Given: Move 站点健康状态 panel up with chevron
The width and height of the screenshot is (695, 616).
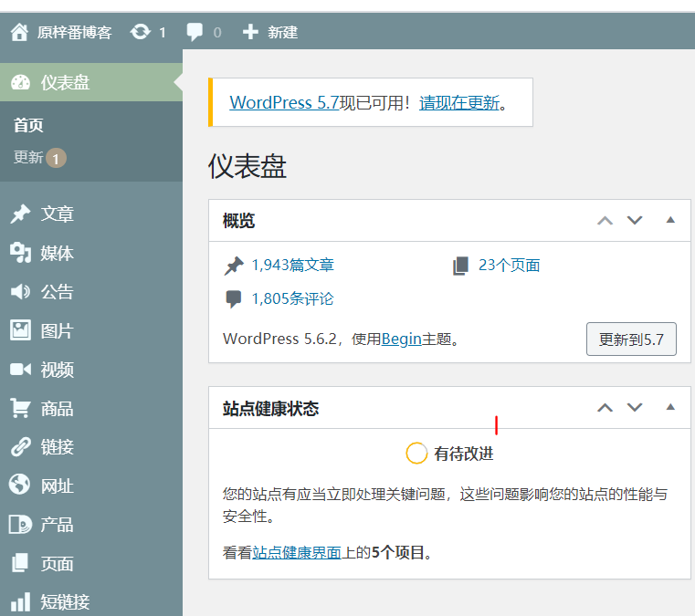Looking at the screenshot, I should [605, 407].
